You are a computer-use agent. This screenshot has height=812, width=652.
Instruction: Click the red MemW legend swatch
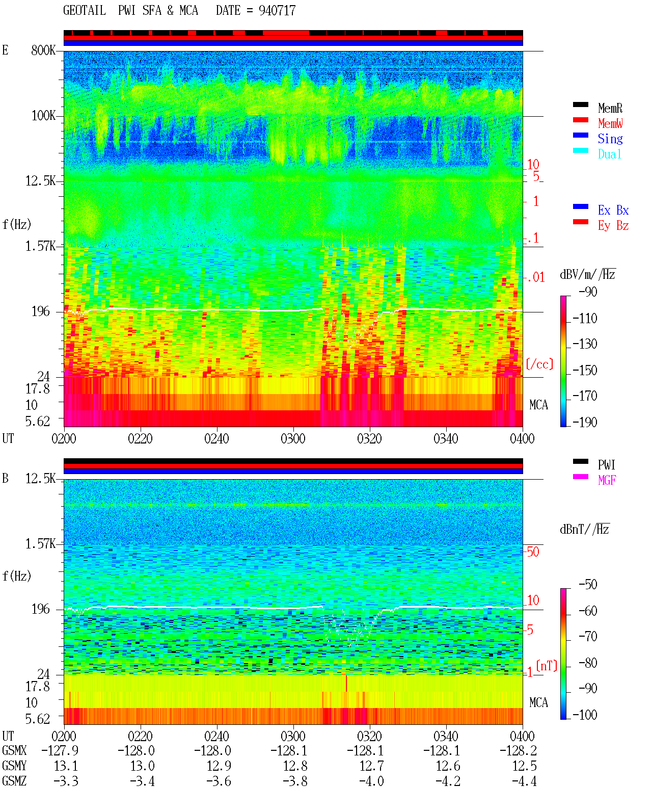580,120
